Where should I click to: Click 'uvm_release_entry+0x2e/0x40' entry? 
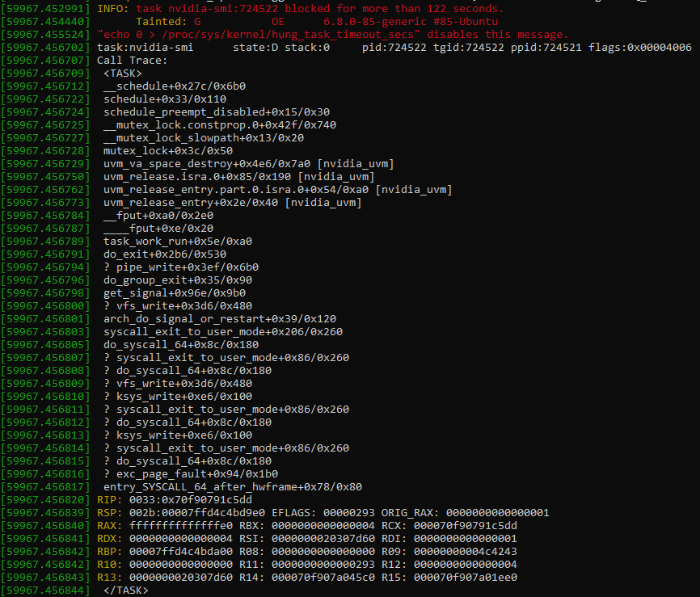[x=233, y=203]
